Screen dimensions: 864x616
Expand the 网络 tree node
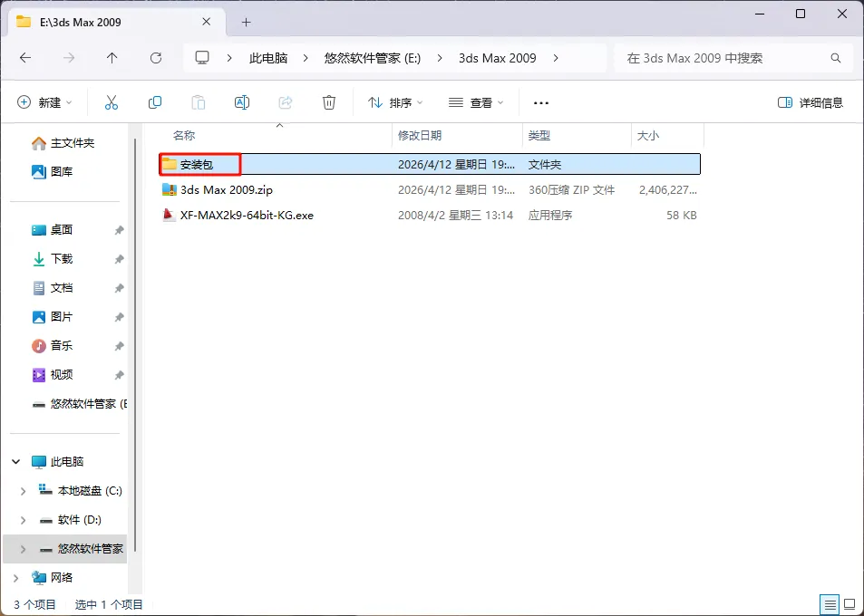point(16,577)
